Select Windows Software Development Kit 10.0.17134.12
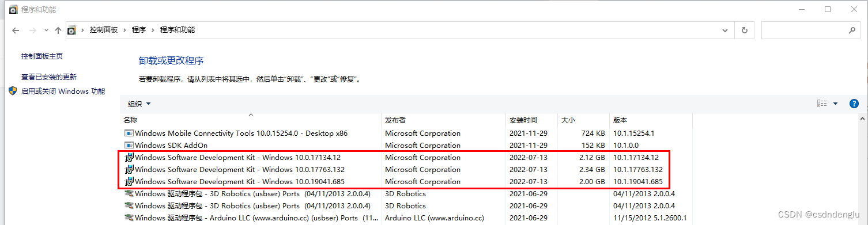 pyautogui.click(x=406, y=157)
